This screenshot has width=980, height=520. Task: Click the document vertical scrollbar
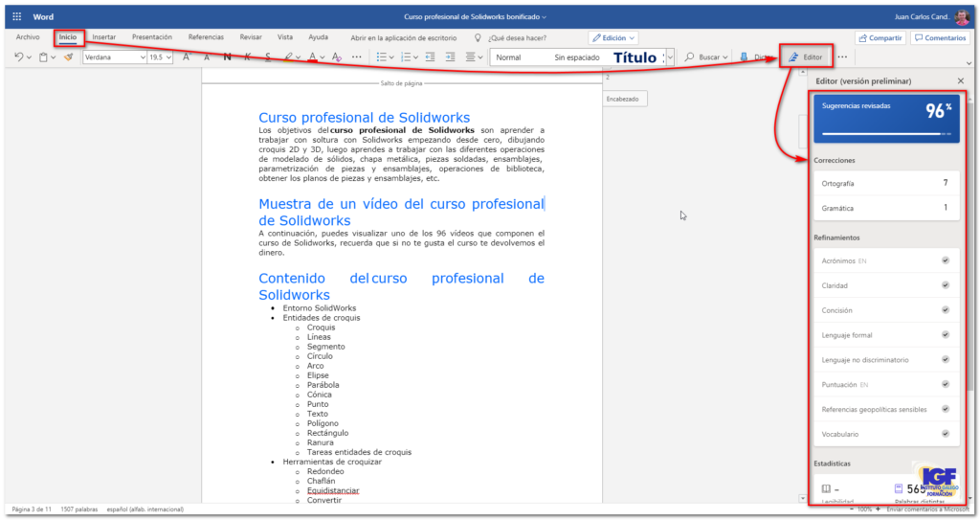[x=803, y=285]
